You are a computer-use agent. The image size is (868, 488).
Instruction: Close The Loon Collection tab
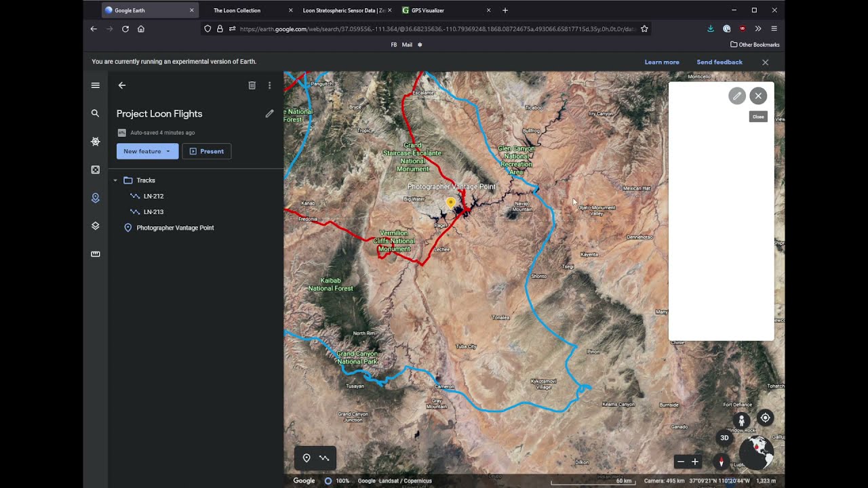[291, 10]
